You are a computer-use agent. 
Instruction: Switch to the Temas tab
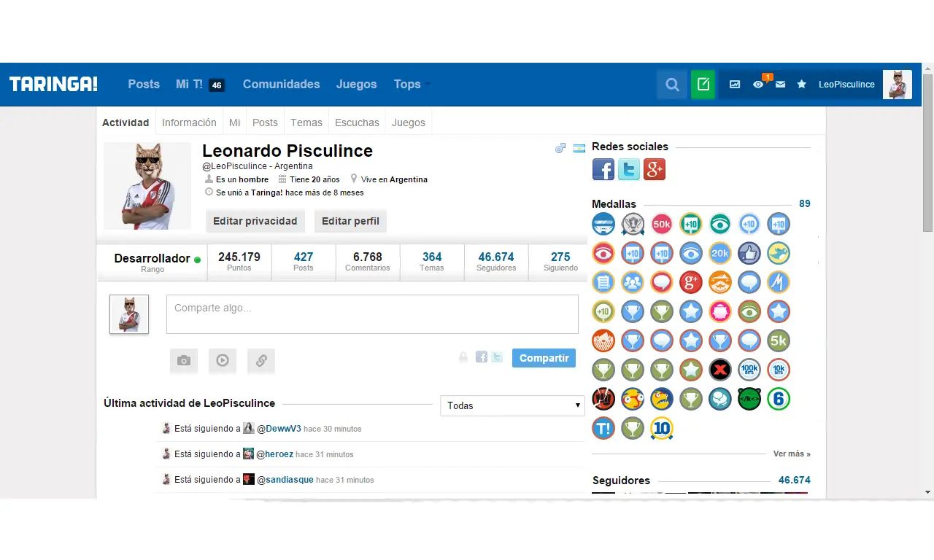pos(306,122)
